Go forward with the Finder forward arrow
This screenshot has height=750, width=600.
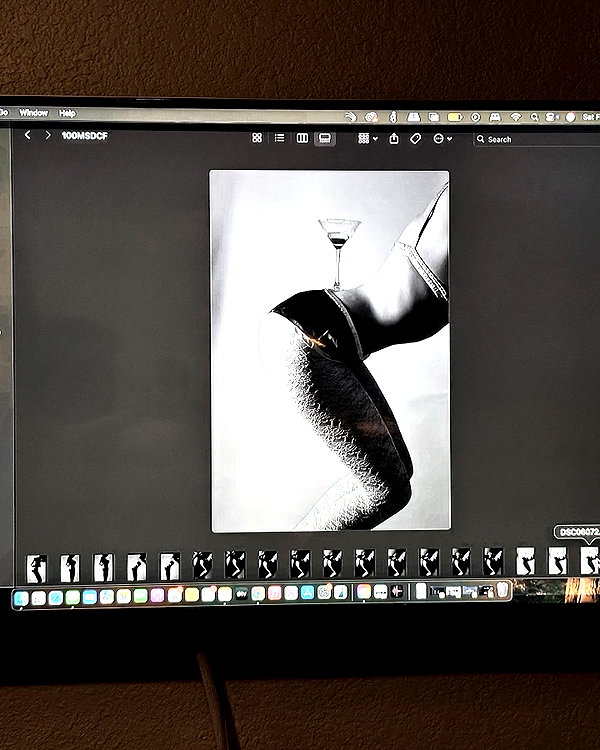coord(47,135)
